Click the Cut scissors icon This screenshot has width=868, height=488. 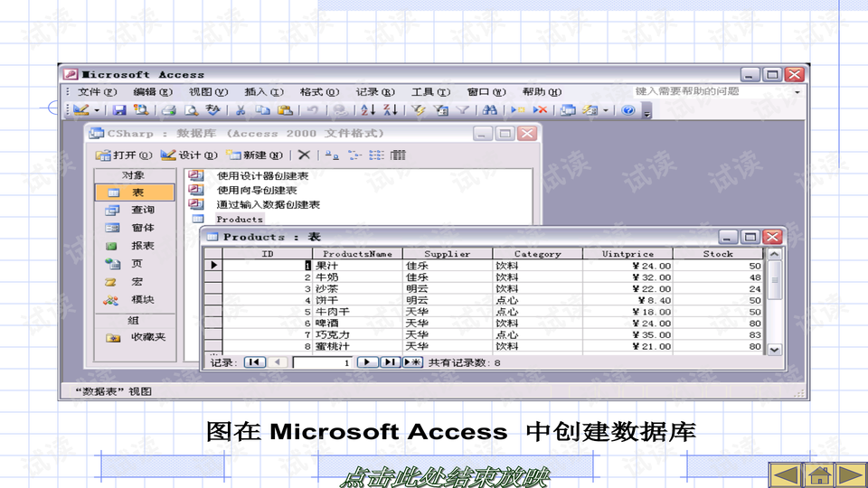241,110
